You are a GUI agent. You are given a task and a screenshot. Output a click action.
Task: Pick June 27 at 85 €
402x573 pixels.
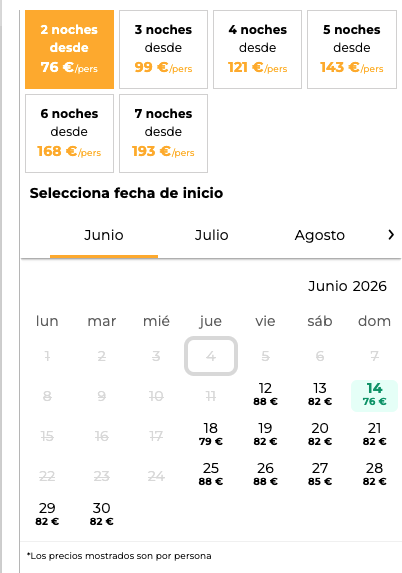(x=320, y=475)
